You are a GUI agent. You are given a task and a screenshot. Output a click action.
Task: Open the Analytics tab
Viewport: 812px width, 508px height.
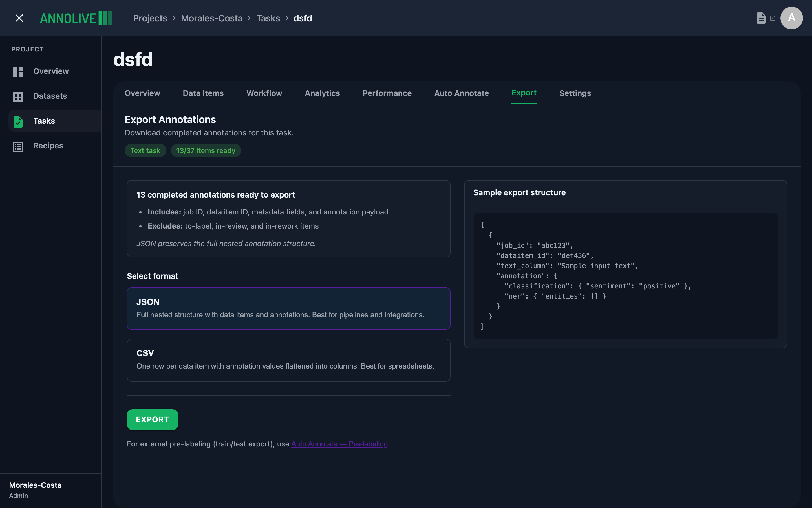322,93
